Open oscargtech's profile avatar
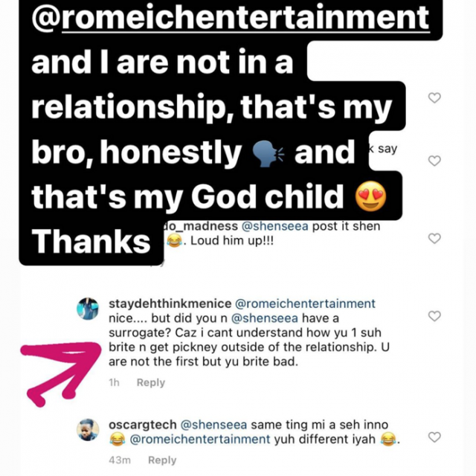Image resolution: width=476 pixels, height=476 pixels. (x=88, y=429)
